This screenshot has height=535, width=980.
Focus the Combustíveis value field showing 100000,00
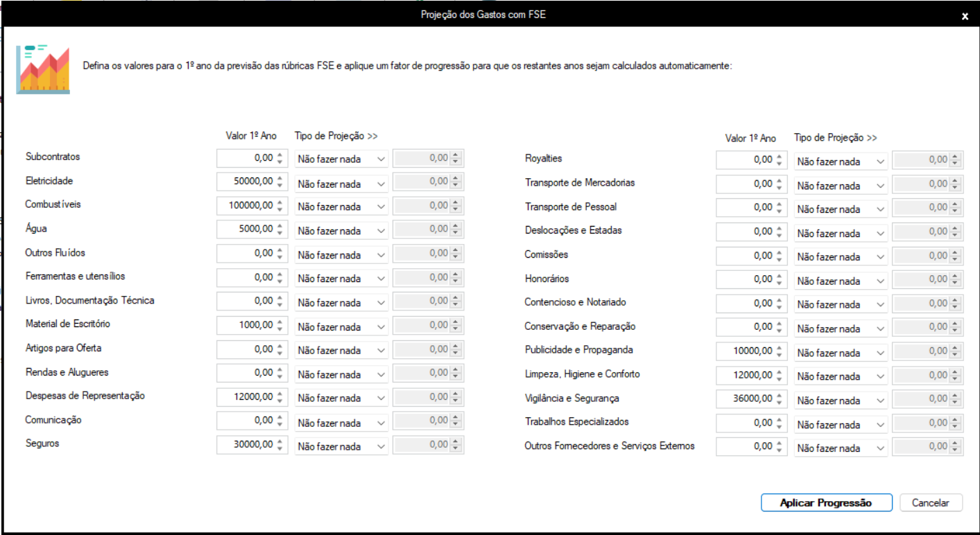pyautogui.click(x=252, y=206)
